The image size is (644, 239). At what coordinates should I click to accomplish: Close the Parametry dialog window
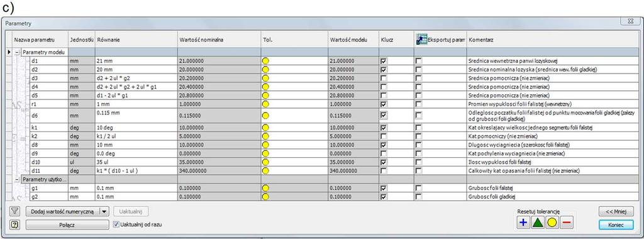(630, 22)
